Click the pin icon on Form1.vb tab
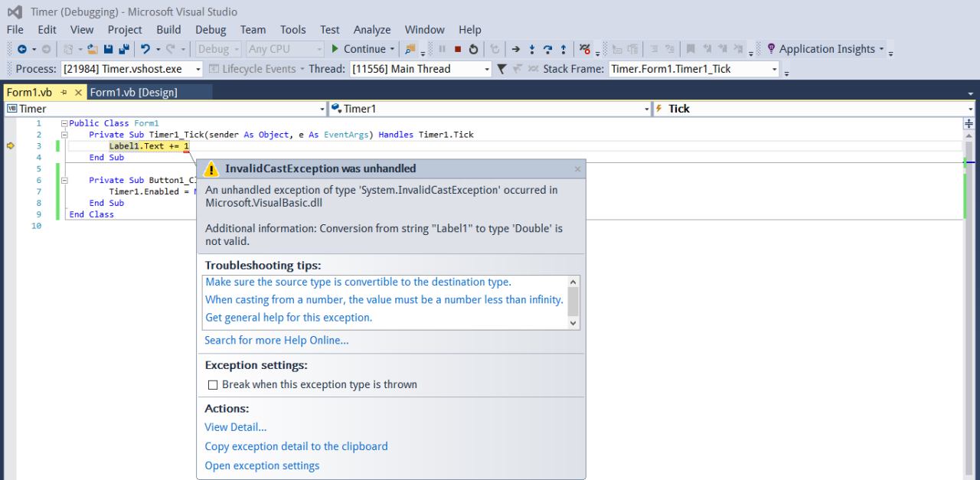The height and width of the screenshot is (480, 980). coord(64,93)
